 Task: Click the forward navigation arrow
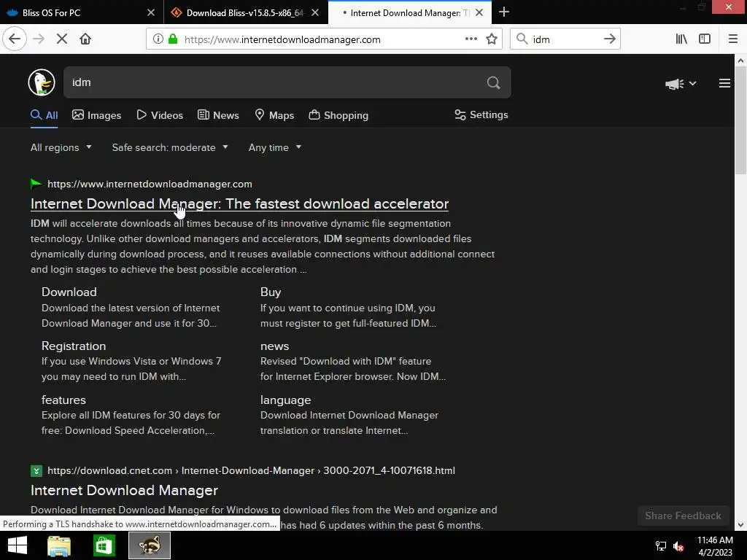(x=39, y=39)
